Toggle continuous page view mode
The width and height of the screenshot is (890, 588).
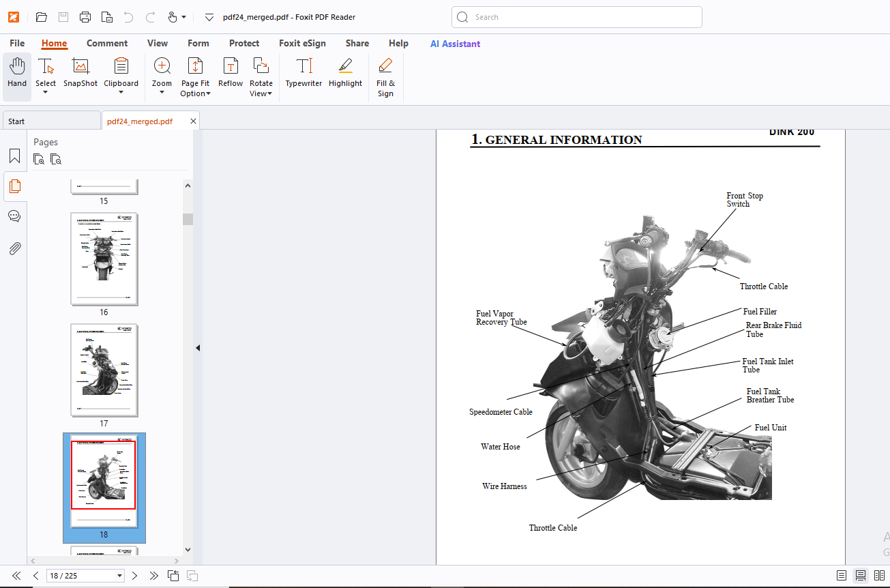(861, 576)
